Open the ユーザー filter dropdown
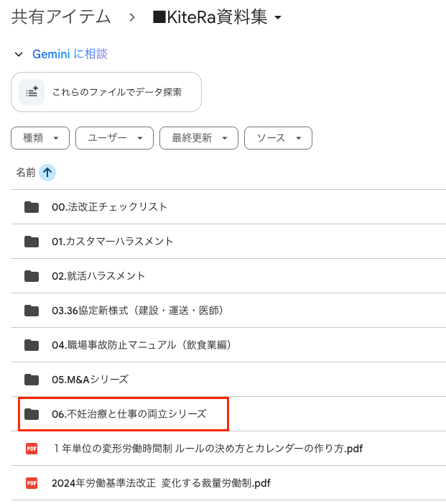Screen dimensions: 446x504 click(x=114, y=138)
